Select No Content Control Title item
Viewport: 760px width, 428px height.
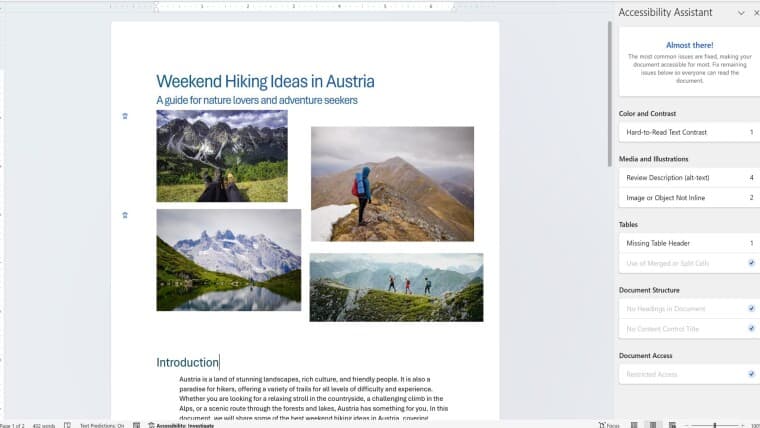point(689,329)
